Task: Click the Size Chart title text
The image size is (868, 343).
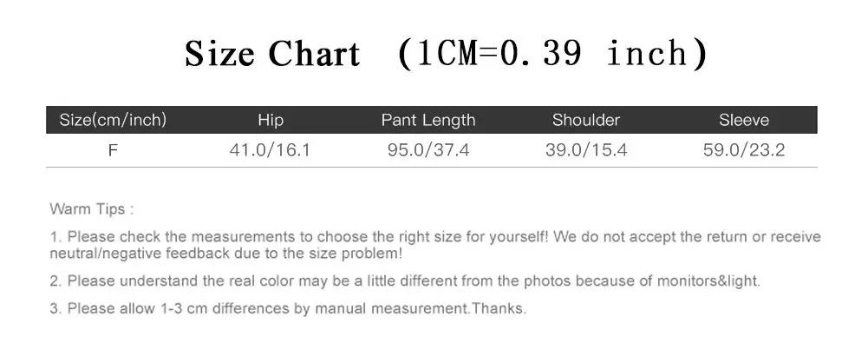Action: coord(271,55)
